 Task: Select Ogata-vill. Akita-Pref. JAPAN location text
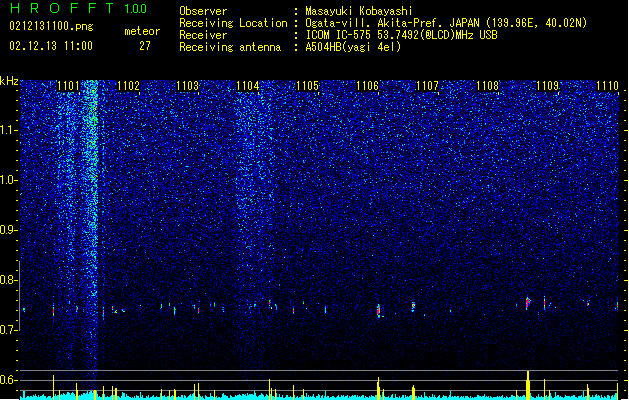tap(446, 23)
